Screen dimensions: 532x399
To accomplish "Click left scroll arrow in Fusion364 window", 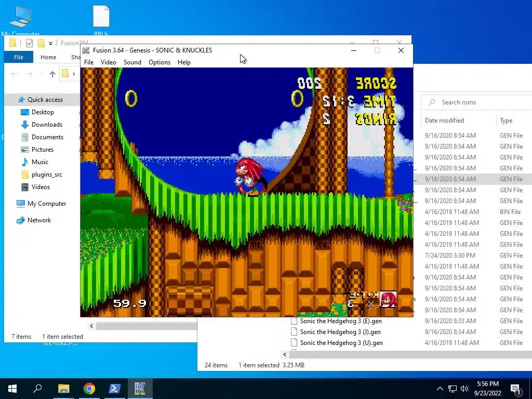I will coord(91,326).
